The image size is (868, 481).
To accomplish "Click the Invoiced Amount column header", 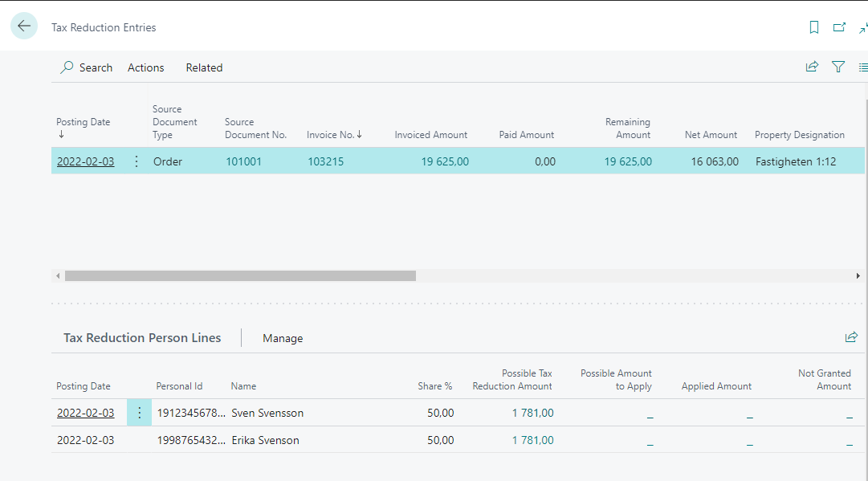I will tap(430, 134).
